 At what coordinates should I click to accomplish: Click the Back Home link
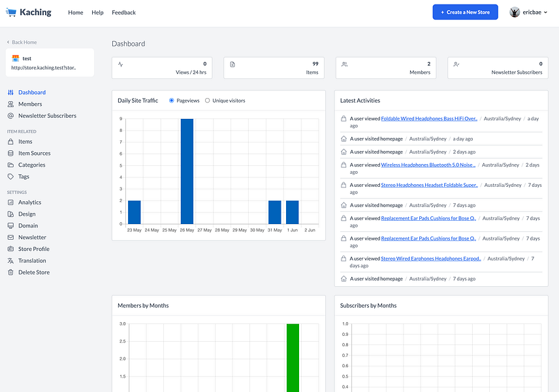click(22, 42)
